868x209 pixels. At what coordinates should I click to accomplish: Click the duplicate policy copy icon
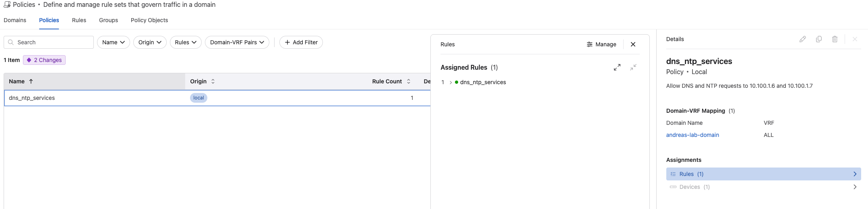818,39
